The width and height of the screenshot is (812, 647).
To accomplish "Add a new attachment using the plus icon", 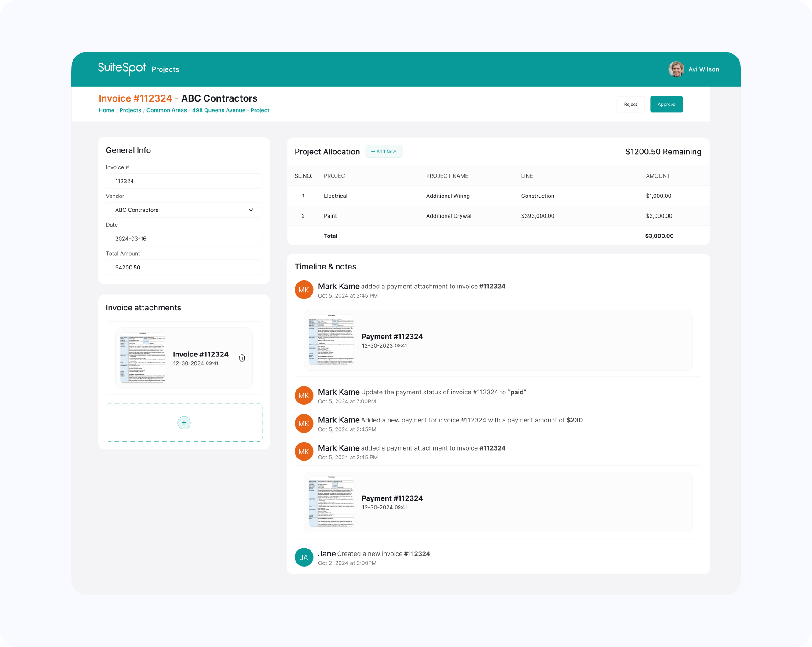I will click(183, 422).
